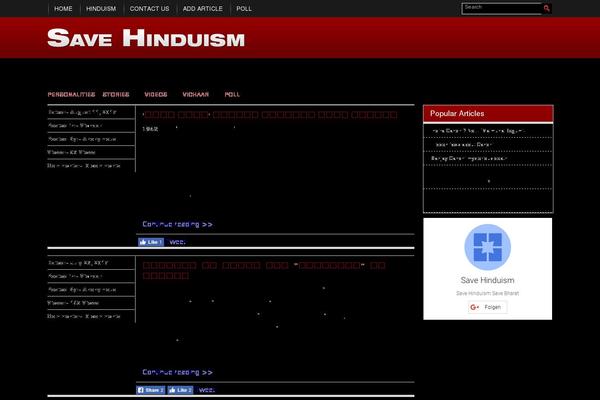Click the Save Hinduism name in Google+ widget

pos(488,280)
